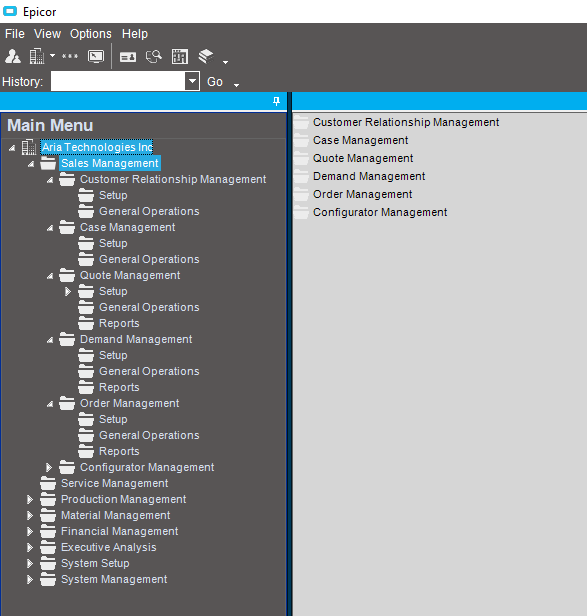Viewport: 587px width, 616px height.
Task: Click the scheduling board toolbar icon
Action: [x=180, y=57]
